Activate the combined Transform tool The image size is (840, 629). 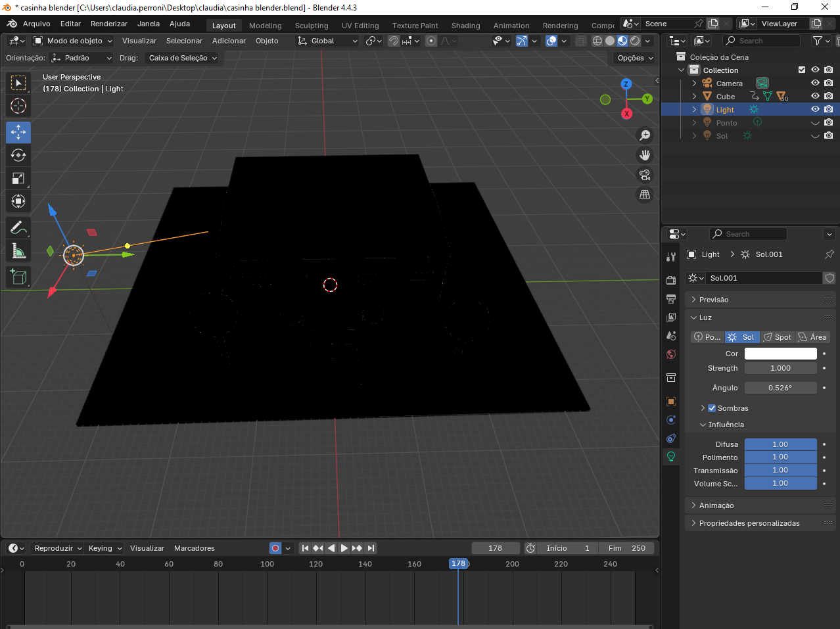(x=18, y=201)
